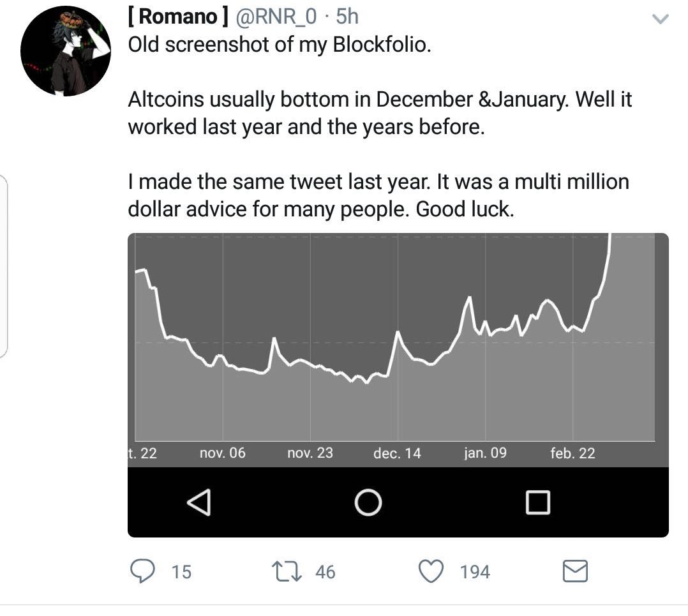Tap the Android back triangle icon
Viewport: 688px width, 616px height.
click(199, 502)
